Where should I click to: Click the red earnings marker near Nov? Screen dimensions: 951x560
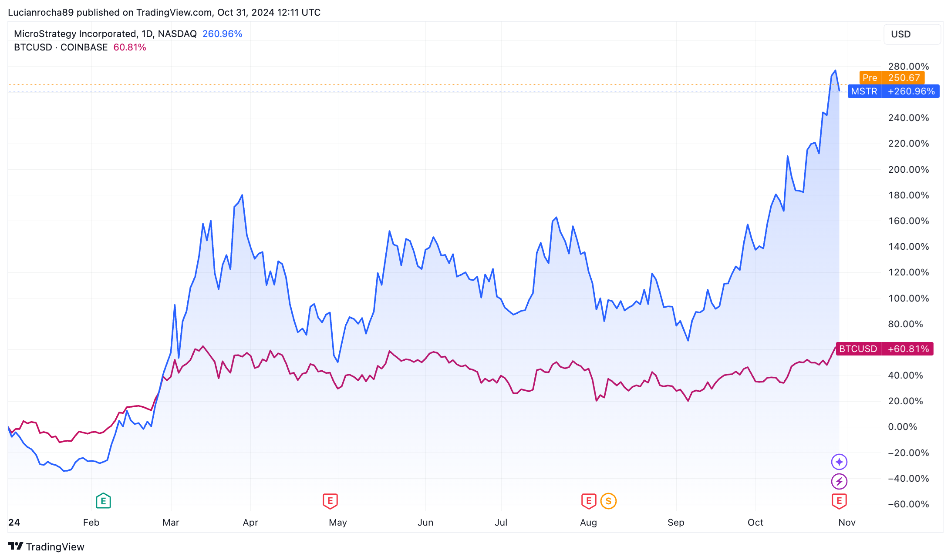[839, 501]
